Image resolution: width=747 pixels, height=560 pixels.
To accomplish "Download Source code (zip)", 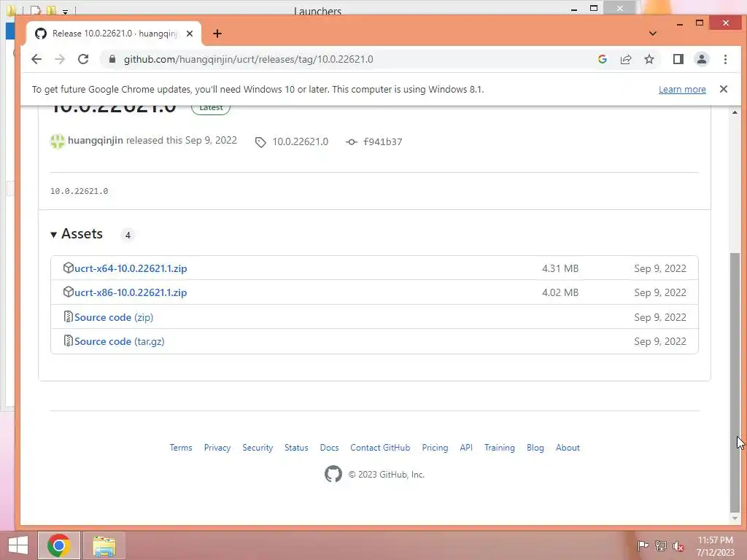I will (113, 317).
